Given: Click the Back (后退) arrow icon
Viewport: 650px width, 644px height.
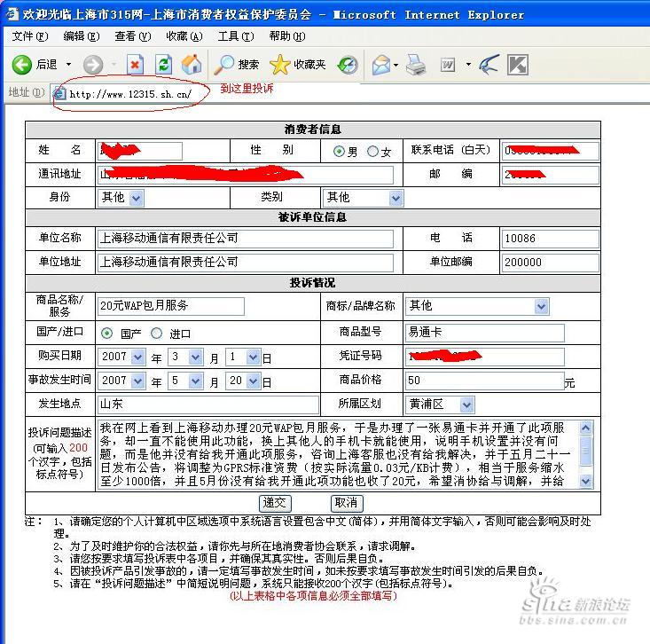Looking at the screenshot, I should click(21, 65).
